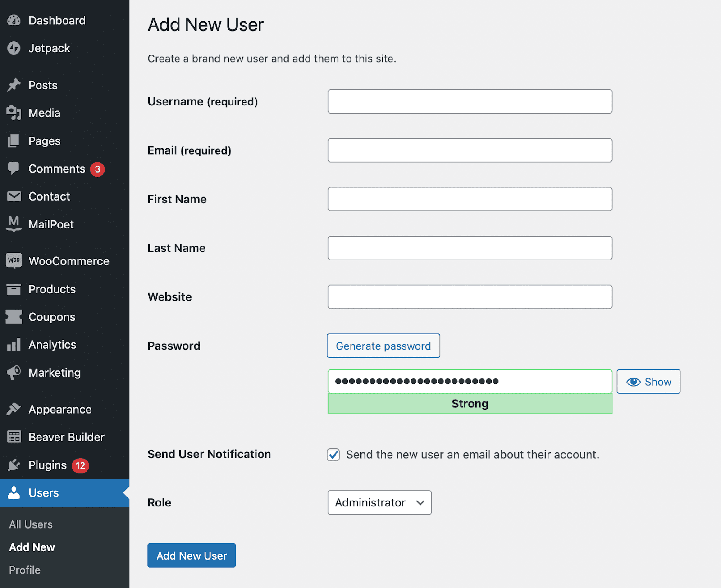Open the Dashboard from the sidebar
Image resolution: width=721 pixels, height=588 pixels.
click(14, 20)
